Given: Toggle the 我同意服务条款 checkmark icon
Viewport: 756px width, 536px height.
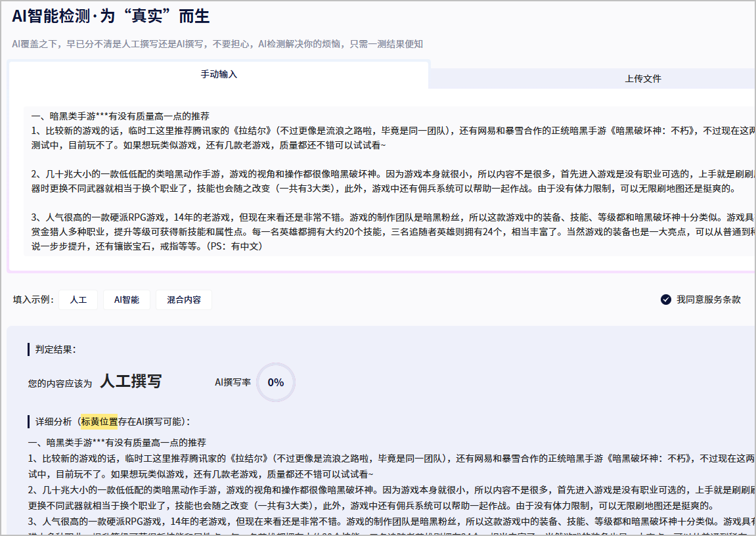Looking at the screenshot, I should click(666, 300).
